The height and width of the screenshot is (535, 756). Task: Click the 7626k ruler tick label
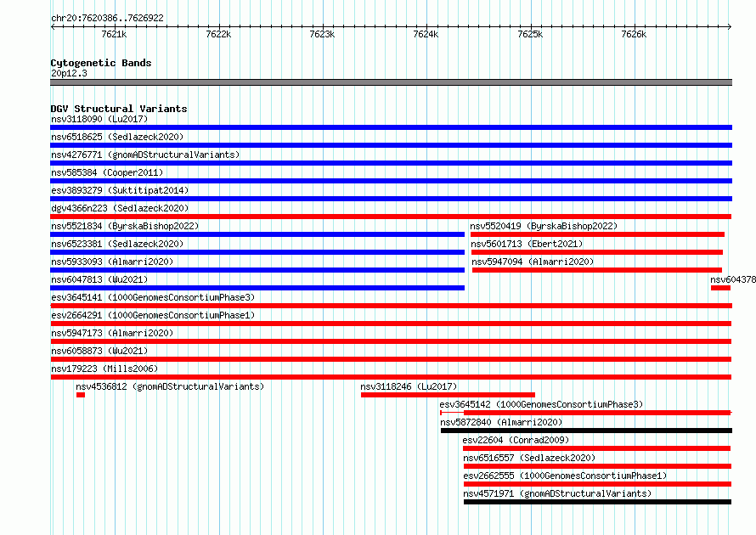634,34
